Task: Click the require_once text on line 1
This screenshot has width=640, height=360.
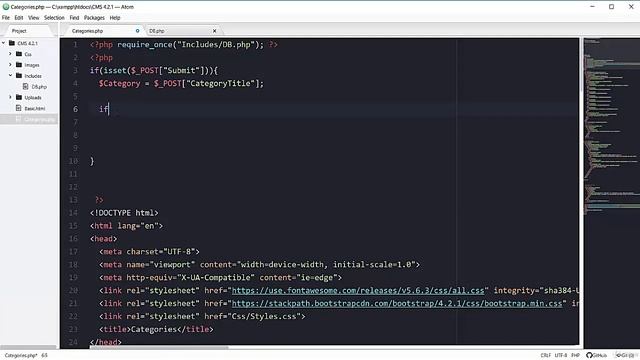Action: (x=145, y=44)
